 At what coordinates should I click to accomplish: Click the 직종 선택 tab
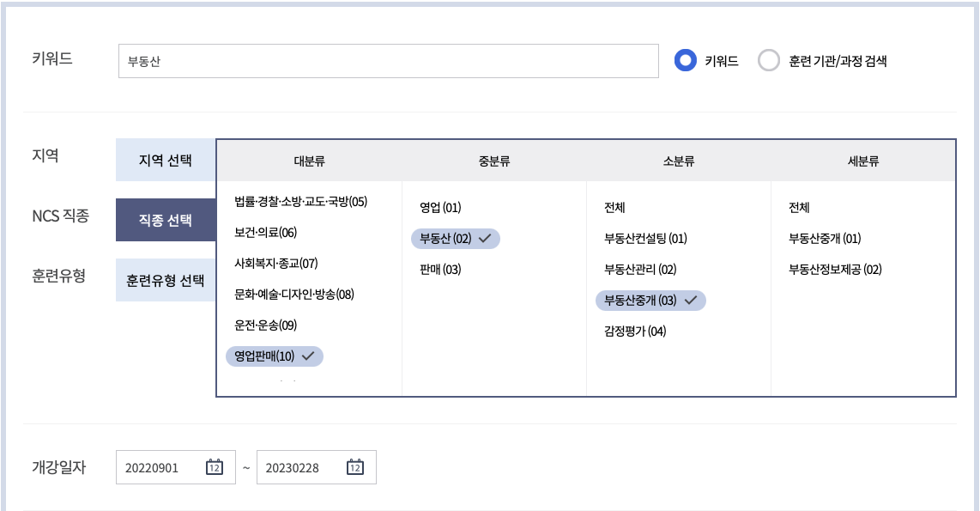[x=164, y=219]
